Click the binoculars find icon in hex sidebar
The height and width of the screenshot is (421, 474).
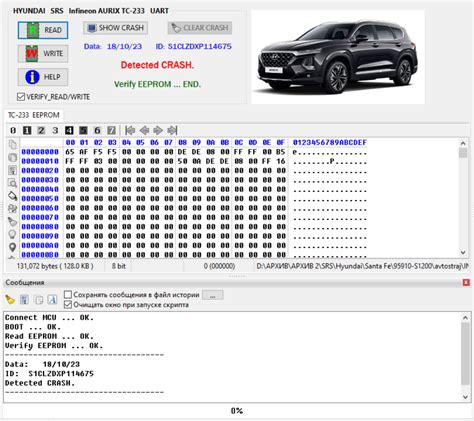pos(12,209)
